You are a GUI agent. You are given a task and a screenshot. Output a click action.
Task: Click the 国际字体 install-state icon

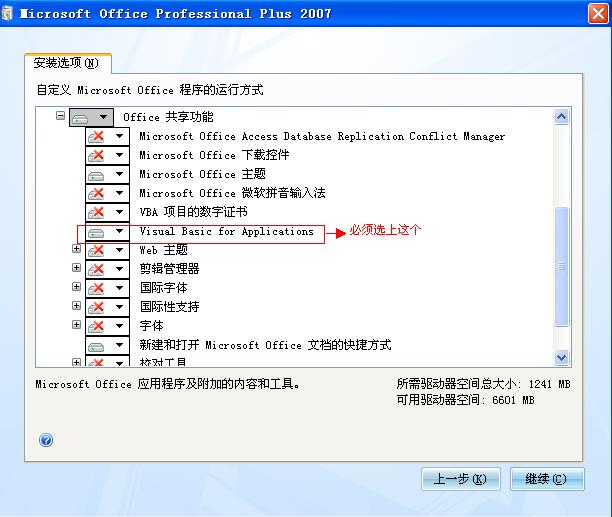(x=96, y=288)
